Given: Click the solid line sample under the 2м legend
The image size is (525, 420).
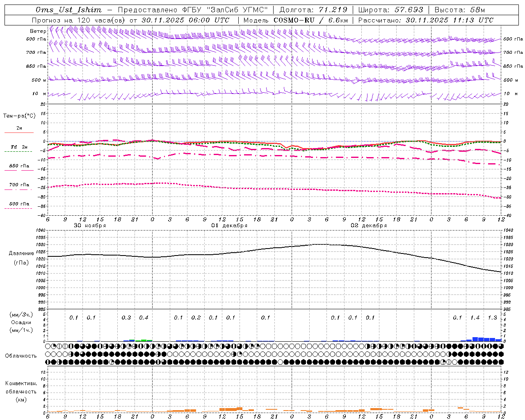Looking at the screenshot, I should coord(19,132).
